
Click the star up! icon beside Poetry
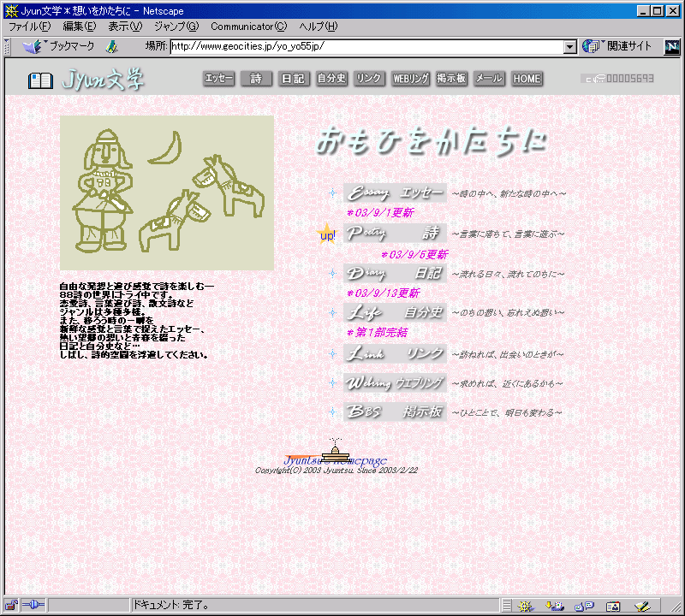[x=327, y=234]
